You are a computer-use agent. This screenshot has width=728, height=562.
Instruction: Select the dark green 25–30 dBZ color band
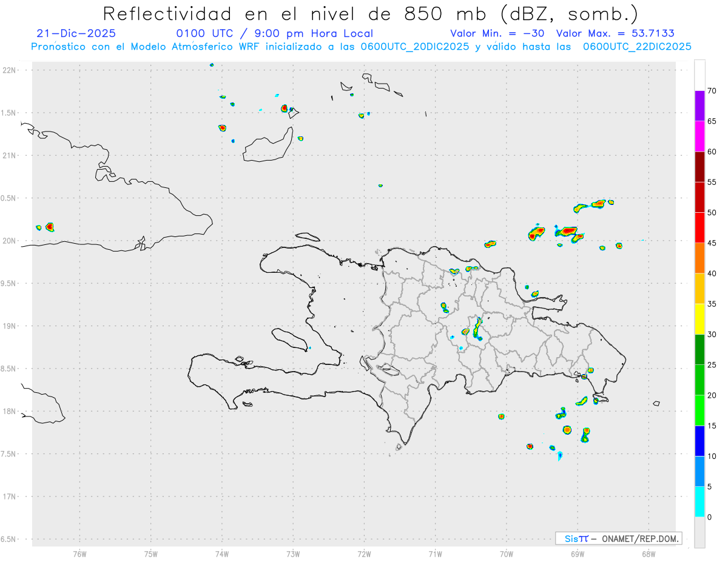[x=699, y=350]
